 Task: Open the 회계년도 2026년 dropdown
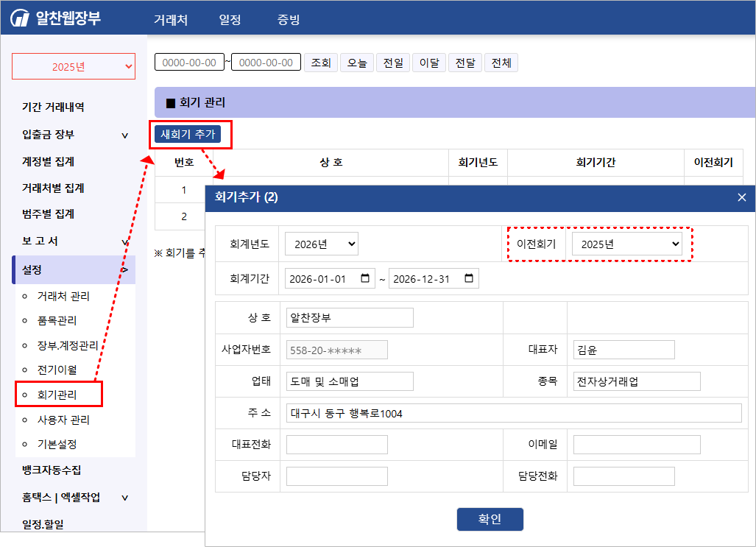322,244
